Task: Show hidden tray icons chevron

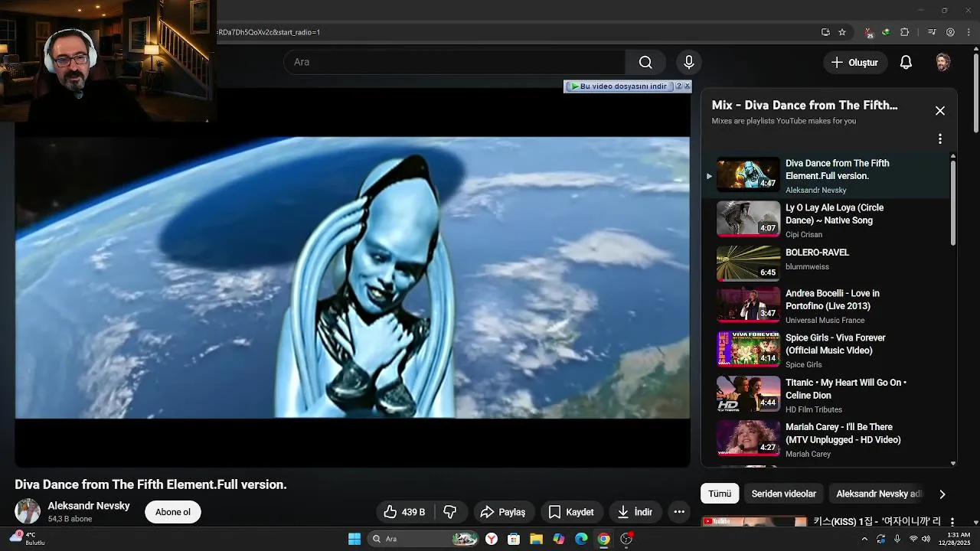Action: pos(864,539)
